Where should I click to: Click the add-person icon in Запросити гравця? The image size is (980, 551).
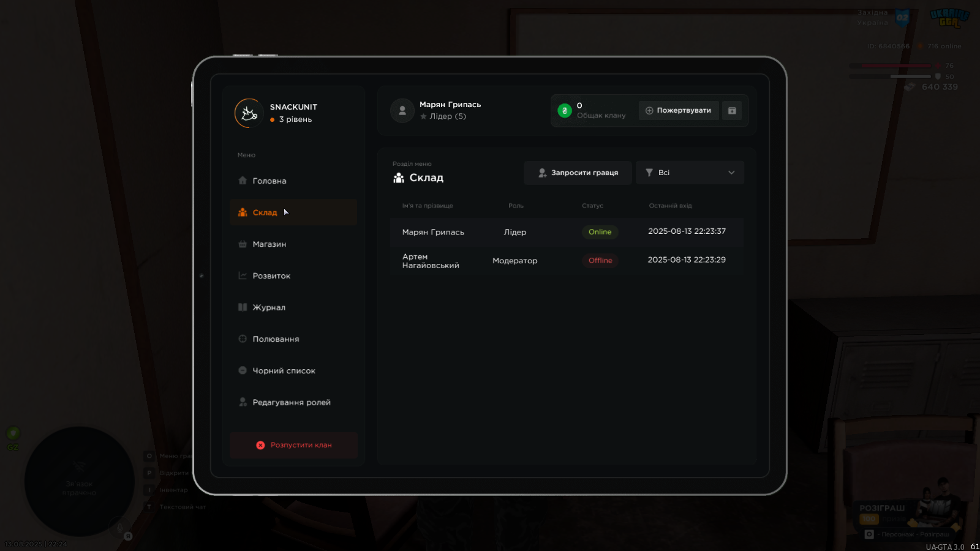coord(542,173)
